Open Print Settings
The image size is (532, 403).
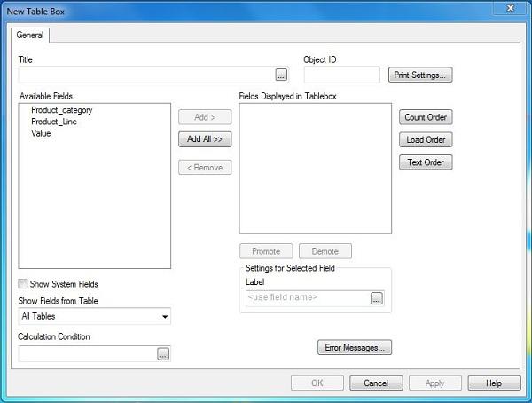click(420, 75)
